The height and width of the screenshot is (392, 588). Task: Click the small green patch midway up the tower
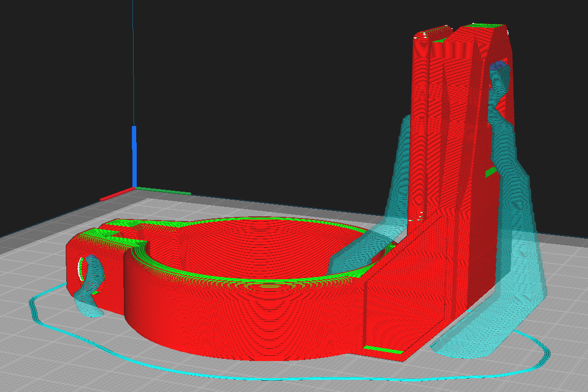(x=490, y=172)
